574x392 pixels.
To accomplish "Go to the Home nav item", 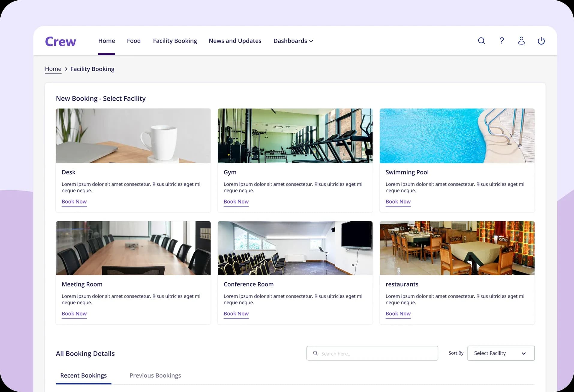I will tap(106, 41).
